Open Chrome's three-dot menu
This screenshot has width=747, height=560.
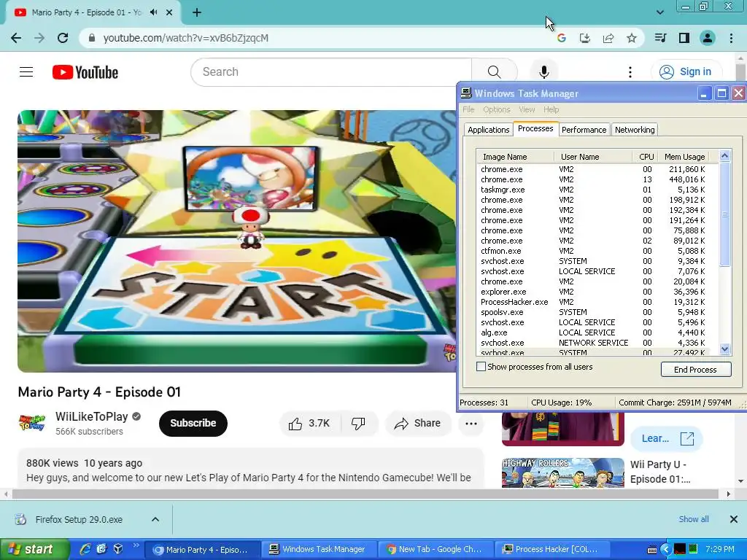point(731,38)
